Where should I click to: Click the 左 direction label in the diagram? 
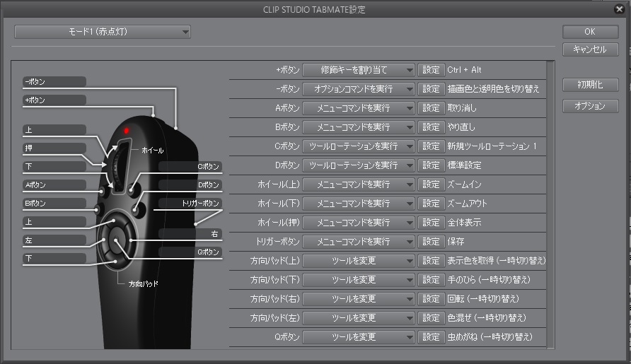54,240
